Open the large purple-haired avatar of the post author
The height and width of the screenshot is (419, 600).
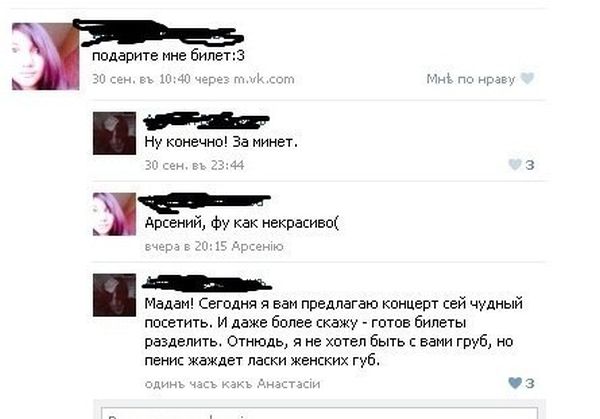46,56
